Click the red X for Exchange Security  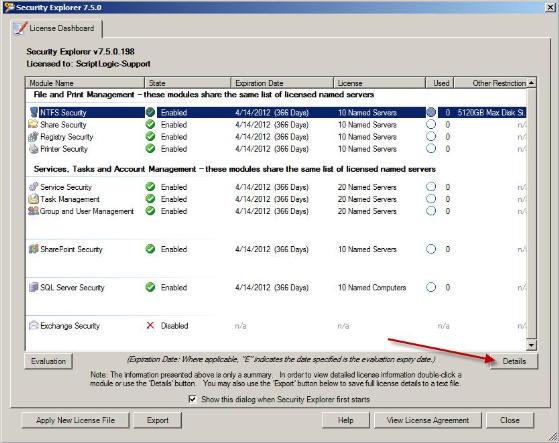[150, 325]
